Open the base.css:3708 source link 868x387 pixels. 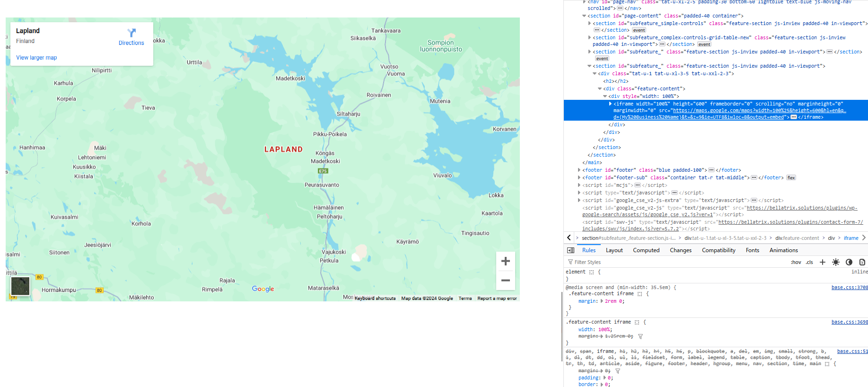point(850,288)
